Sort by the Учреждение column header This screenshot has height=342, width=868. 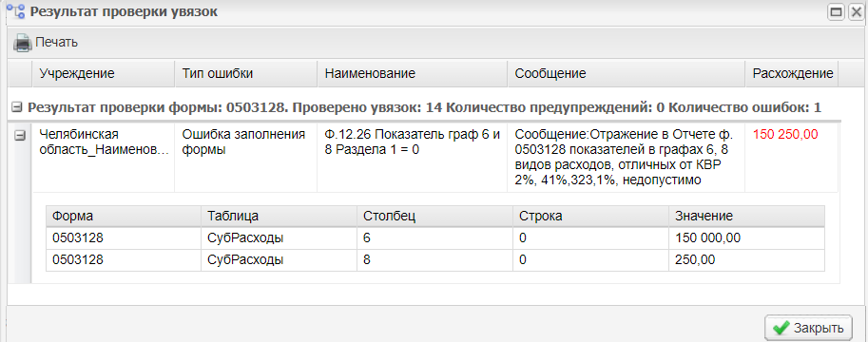103,73
